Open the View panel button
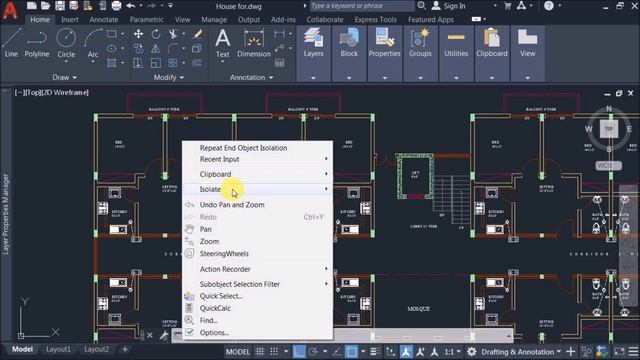The height and width of the screenshot is (360, 640). click(x=527, y=53)
